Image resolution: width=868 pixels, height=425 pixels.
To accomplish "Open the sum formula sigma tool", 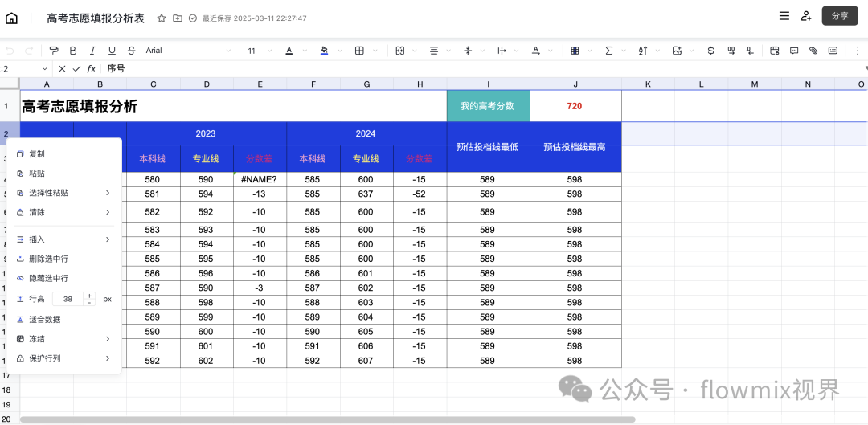I will pyautogui.click(x=609, y=51).
